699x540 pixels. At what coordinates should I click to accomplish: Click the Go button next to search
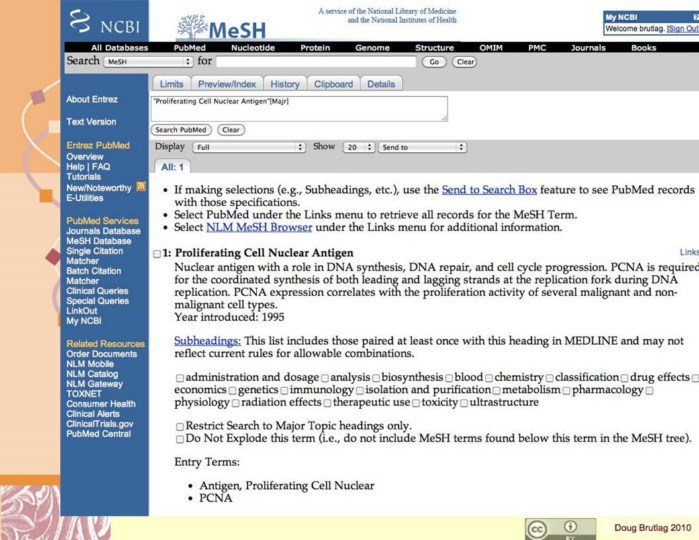point(433,61)
